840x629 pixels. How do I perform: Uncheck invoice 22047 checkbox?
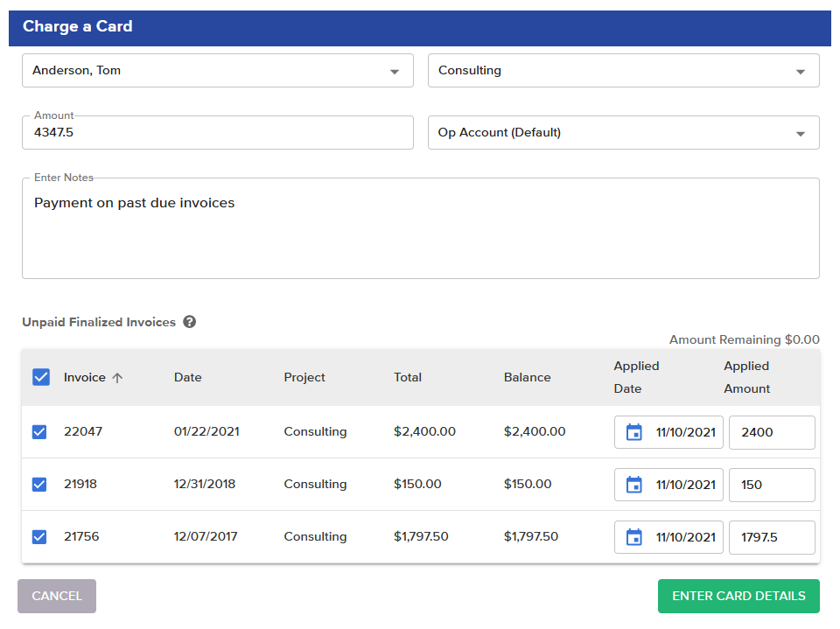coord(39,432)
